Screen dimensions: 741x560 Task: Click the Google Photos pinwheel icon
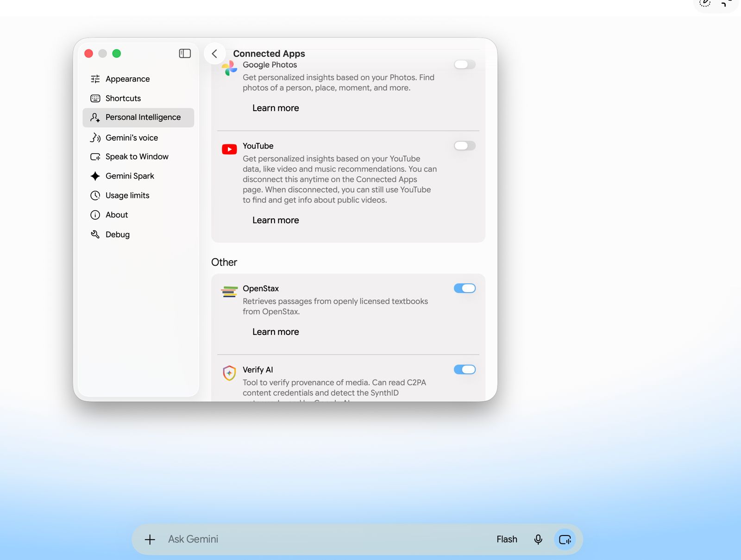(229, 68)
